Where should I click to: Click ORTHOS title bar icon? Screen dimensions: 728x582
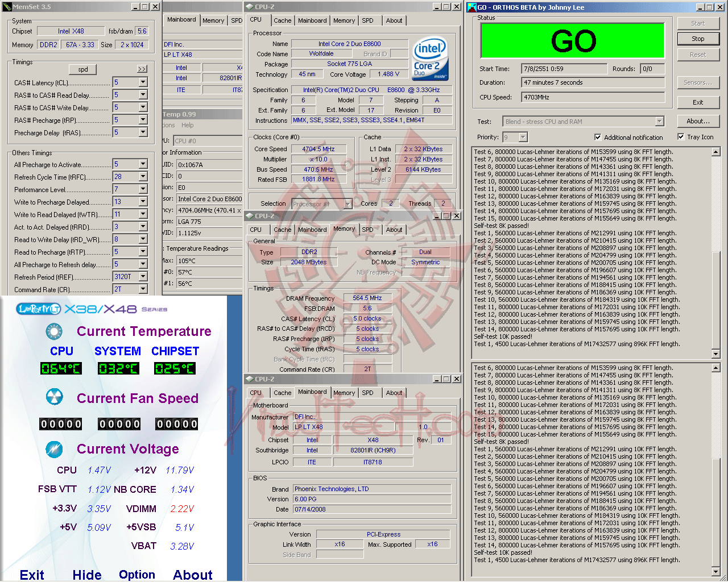(471, 7)
